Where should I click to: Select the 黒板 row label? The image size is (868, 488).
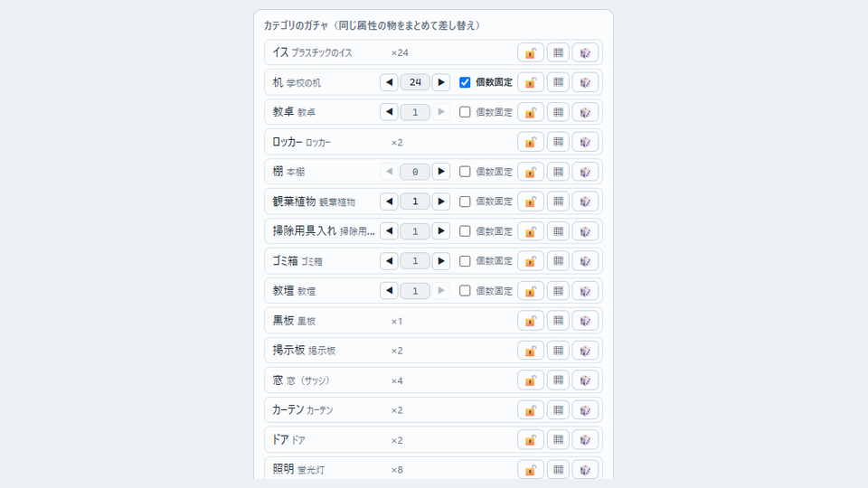pos(294,321)
